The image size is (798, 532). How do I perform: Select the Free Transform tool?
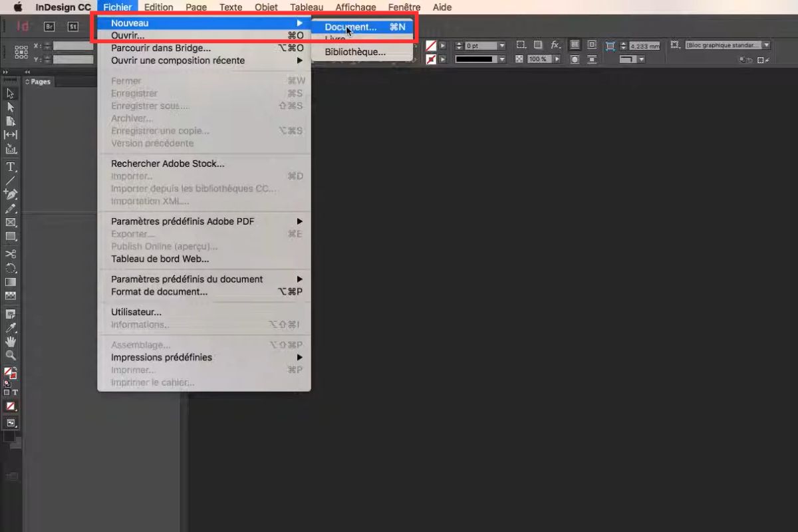(11, 268)
